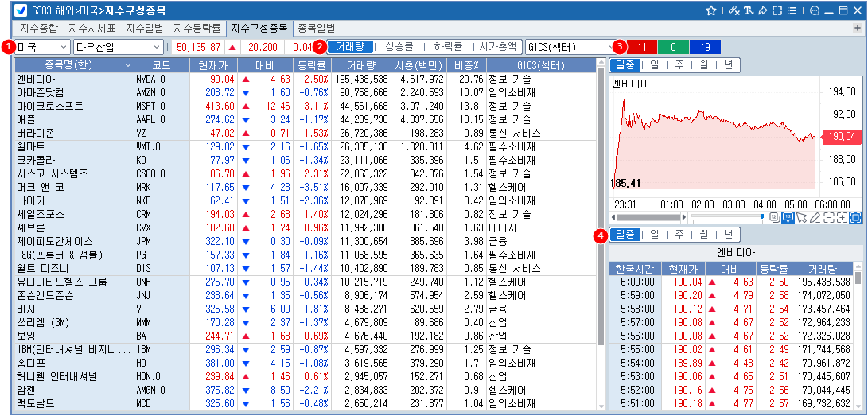Click the chart zoom slider handle

point(762,217)
